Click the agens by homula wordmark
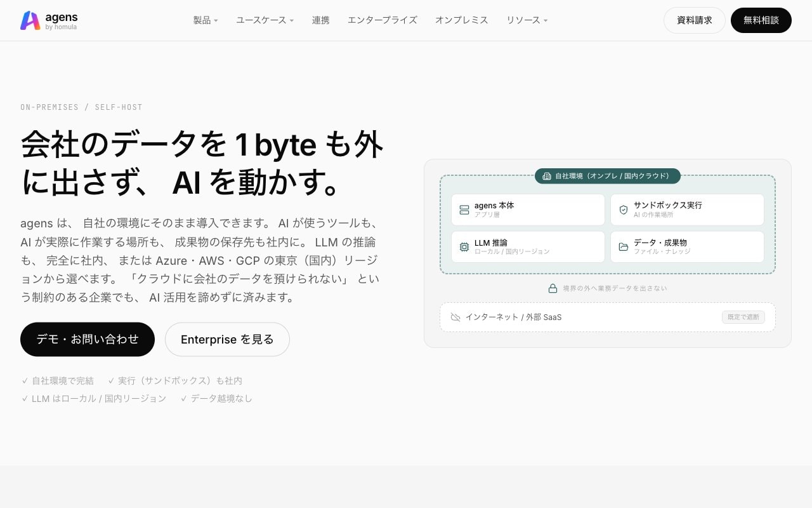The width and height of the screenshot is (812, 508). pyautogui.click(x=62, y=20)
